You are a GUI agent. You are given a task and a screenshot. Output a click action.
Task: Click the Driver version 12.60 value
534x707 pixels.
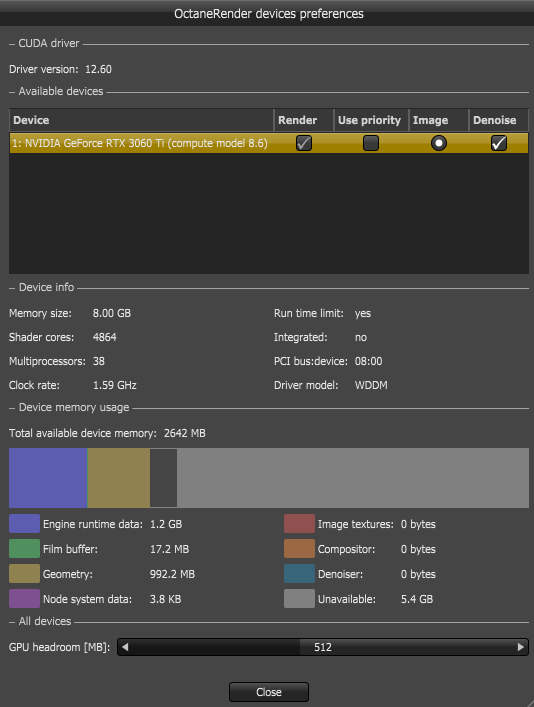click(x=98, y=69)
